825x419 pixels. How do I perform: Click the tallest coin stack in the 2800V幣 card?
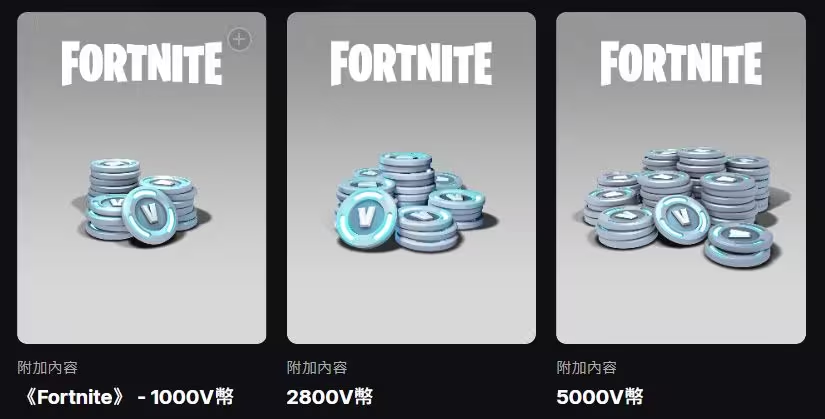(x=406, y=179)
